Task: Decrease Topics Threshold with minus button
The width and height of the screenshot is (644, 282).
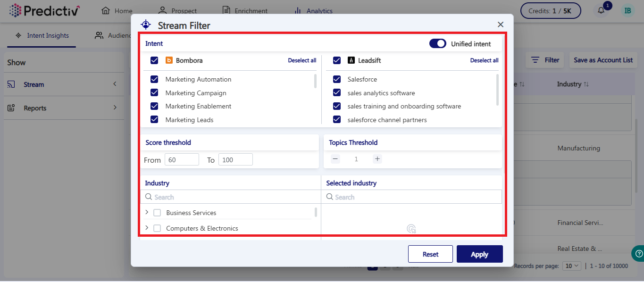Action: 335,159
